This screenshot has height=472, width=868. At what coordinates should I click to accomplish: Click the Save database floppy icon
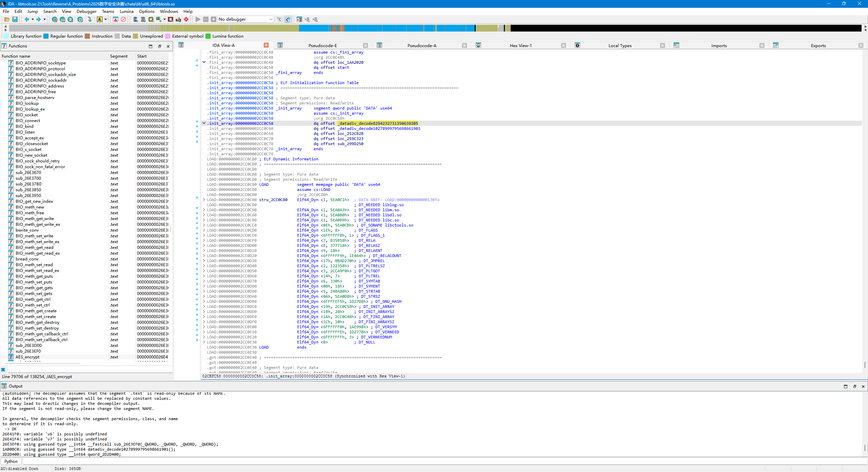pyautogui.click(x=15, y=19)
